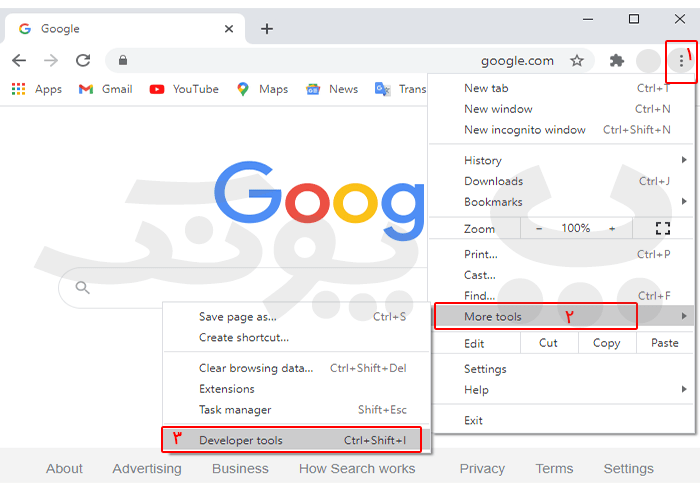Open the Translate bookmark
The image size is (700, 490).
tap(400, 89)
